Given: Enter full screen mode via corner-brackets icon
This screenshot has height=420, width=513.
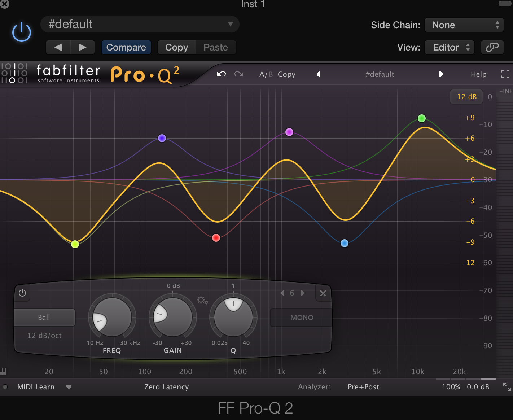Looking at the screenshot, I should coord(505,74).
